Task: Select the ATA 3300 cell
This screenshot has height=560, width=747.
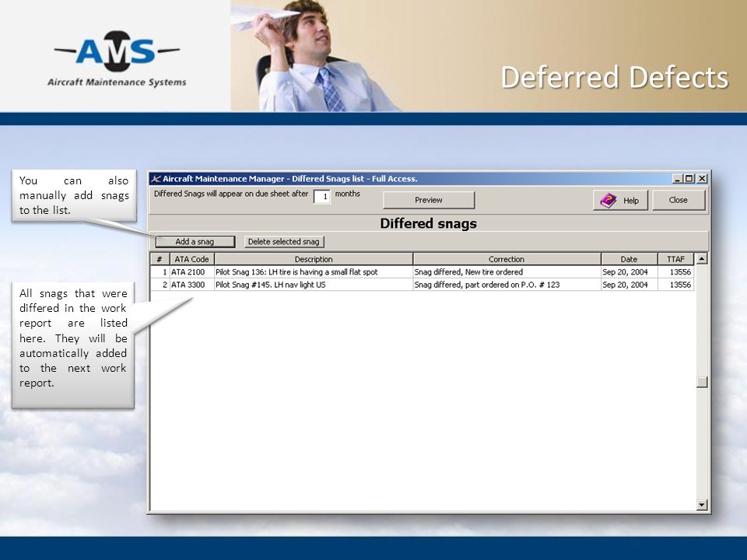Action: (192, 285)
